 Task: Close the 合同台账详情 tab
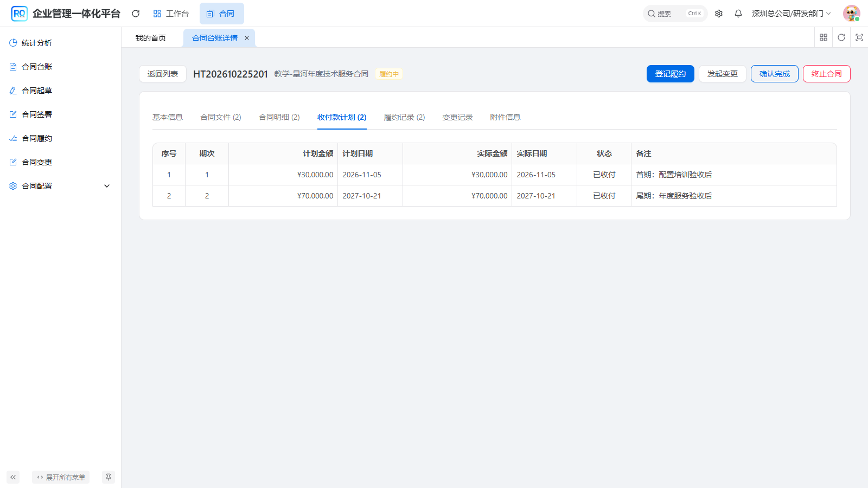pyautogui.click(x=246, y=38)
